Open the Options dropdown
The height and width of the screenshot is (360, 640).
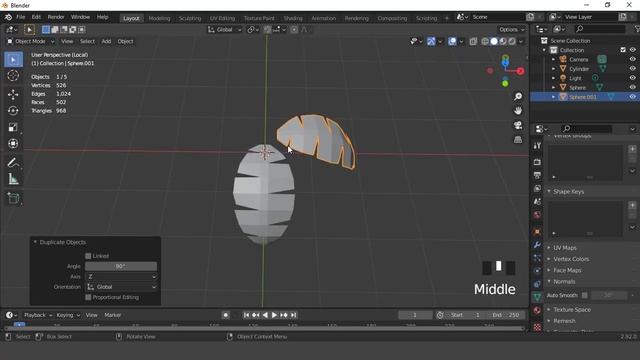tap(511, 29)
